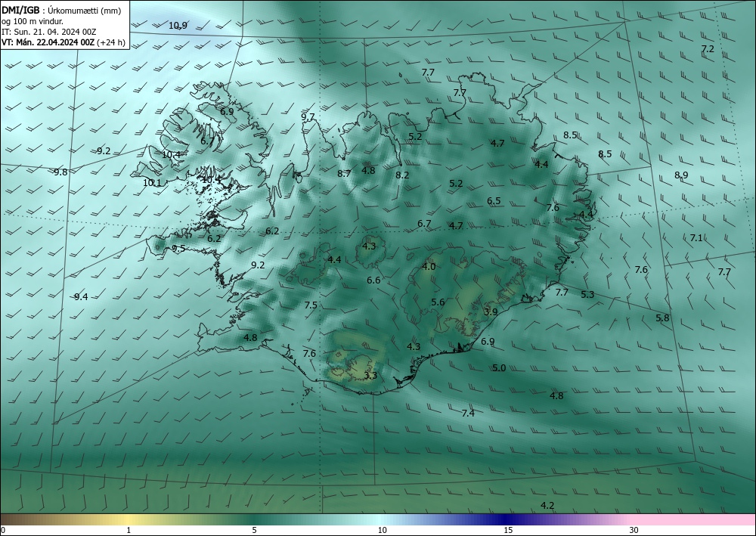756x536 pixels.
Task: Click the 5.3 value on the map
Action: point(587,295)
